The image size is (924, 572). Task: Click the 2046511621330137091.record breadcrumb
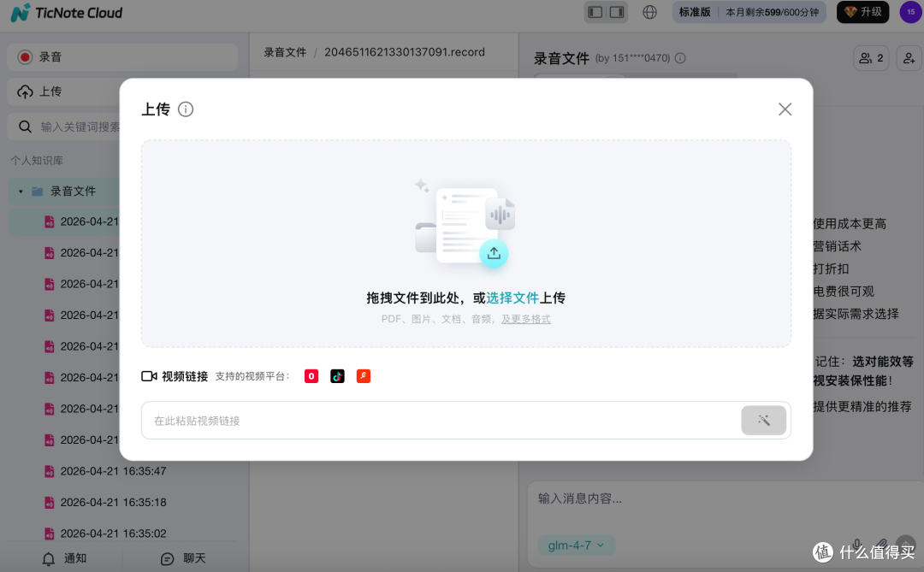(404, 52)
